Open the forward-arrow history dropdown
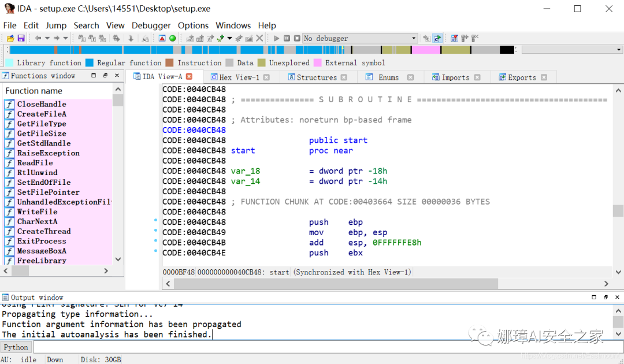This screenshot has height=364, width=624. (66, 38)
